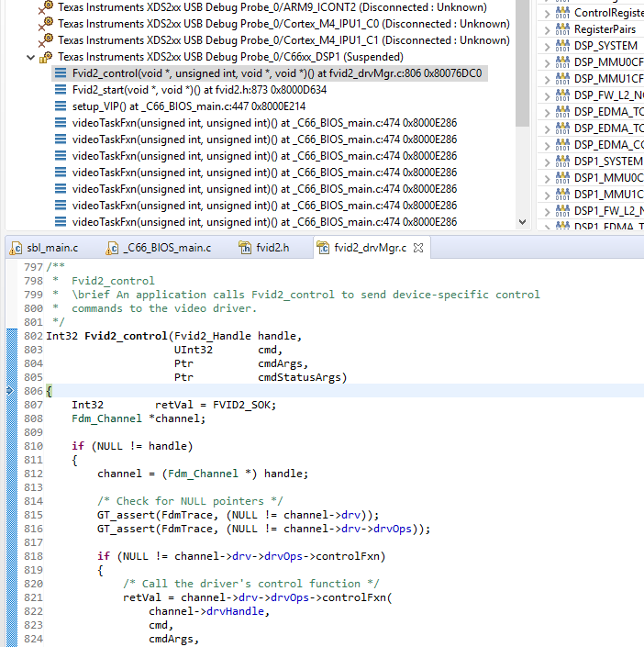Click the stack frame icon beside setup_VIP()
The height and width of the screenshot is (647, 644).
pyautogui.click(x=61, y=106)
